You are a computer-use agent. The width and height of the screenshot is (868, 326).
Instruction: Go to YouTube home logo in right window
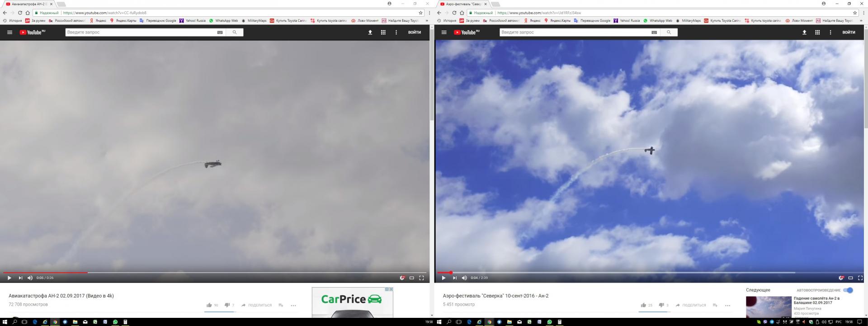point(467,32)
